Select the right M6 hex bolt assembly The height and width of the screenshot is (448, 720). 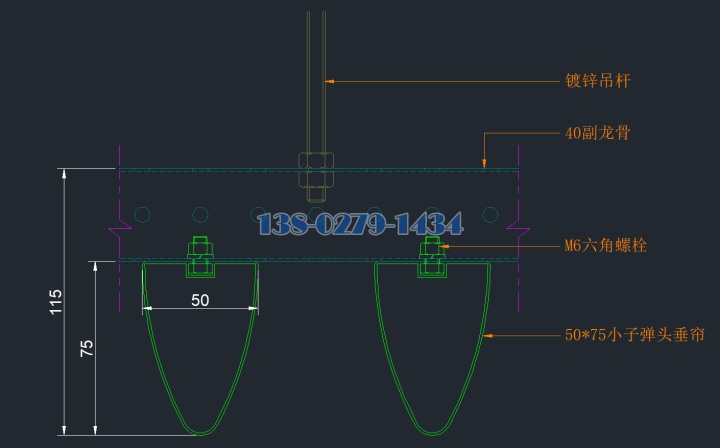[432, 256]
